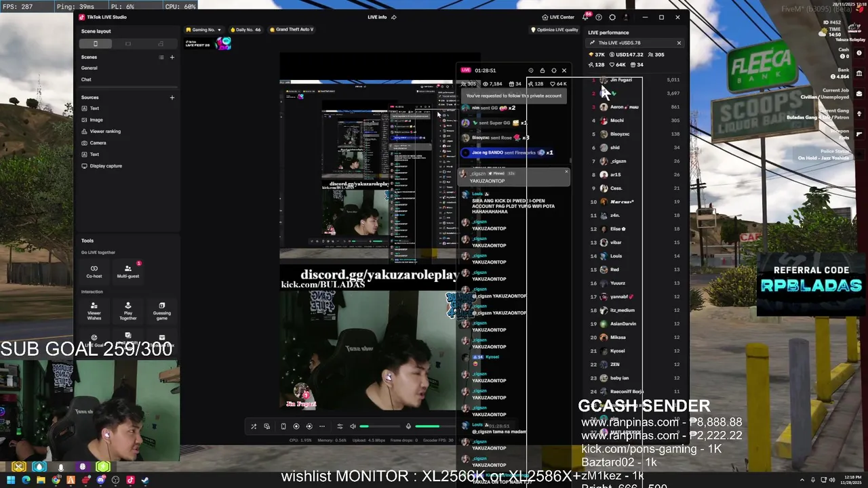Dismiss the pinned YAKUZAONTOP message

pos(566,171)
